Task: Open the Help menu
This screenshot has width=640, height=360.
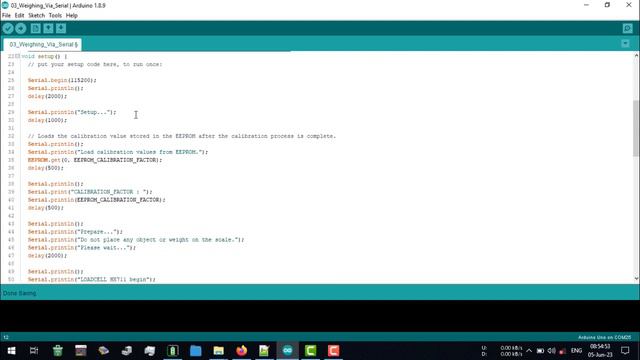Action: pyautogui.click(x=72, y=16)
